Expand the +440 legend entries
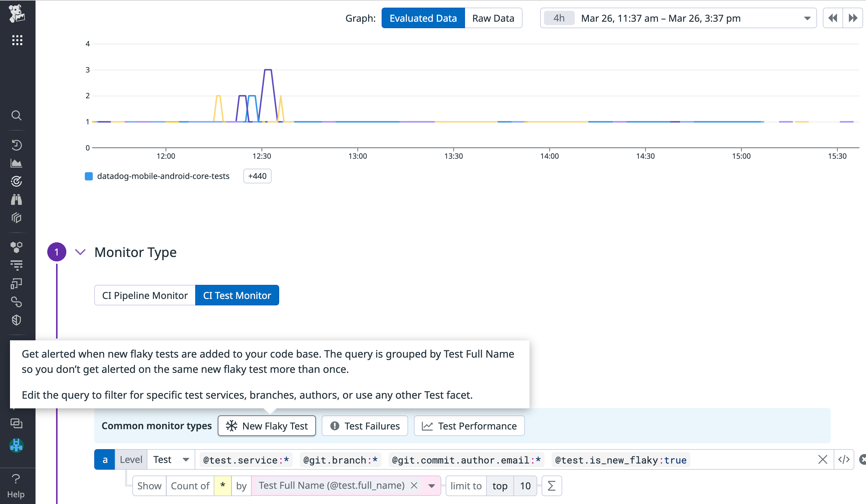This screenshot has height=504, width=866. (x=257, y=176)
